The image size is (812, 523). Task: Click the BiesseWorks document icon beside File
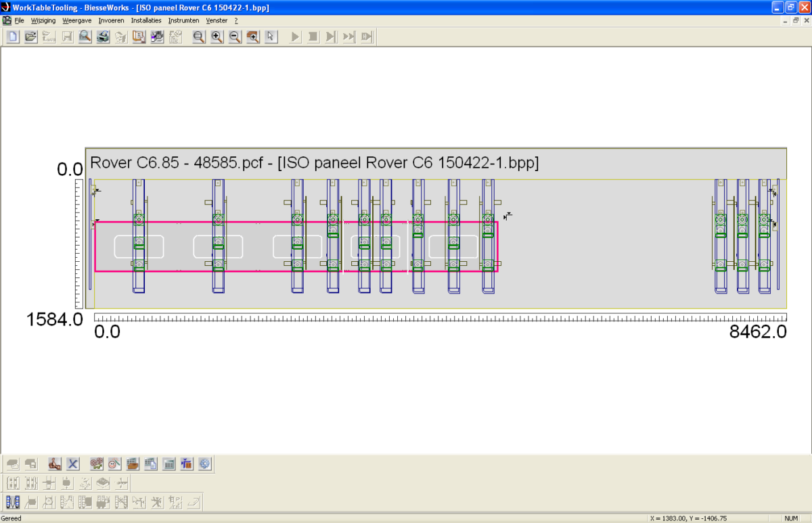click(6, 20)
